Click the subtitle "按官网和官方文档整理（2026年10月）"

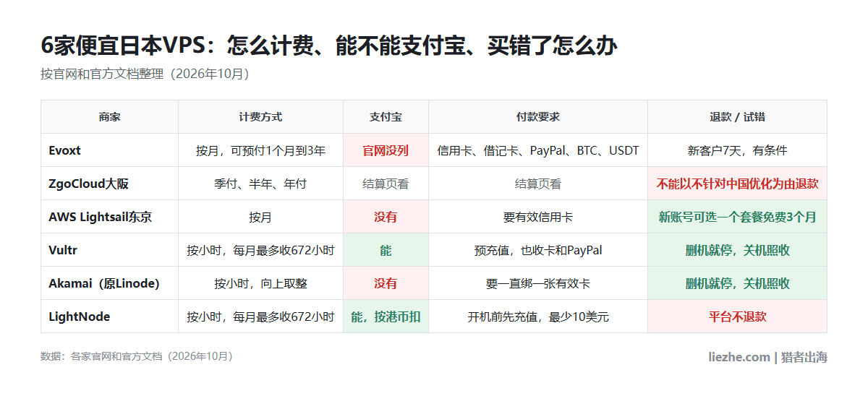(x=145, y=74)
